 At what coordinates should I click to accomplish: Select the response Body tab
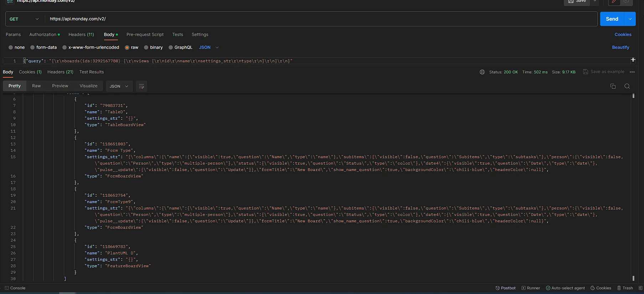(8, 72)
